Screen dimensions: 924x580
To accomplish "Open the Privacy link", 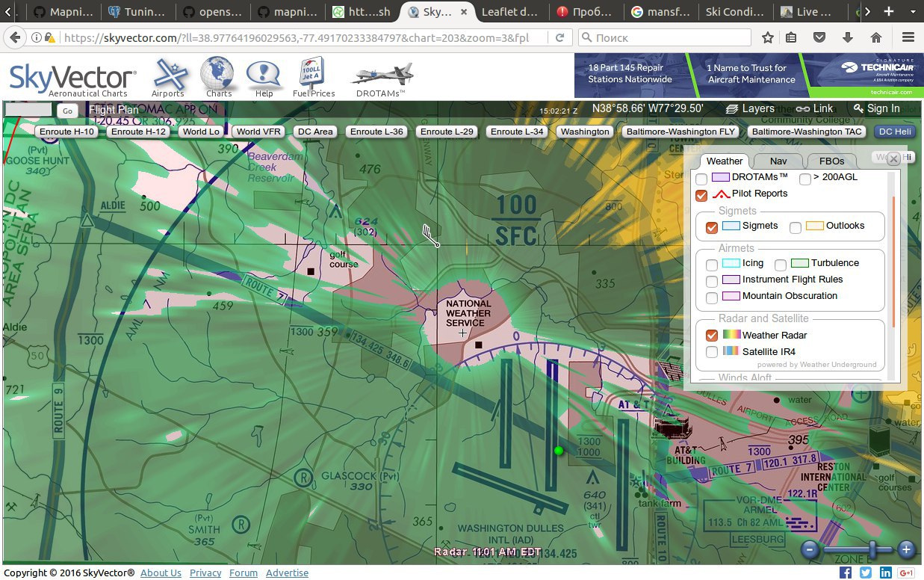I will click(205, 573).
